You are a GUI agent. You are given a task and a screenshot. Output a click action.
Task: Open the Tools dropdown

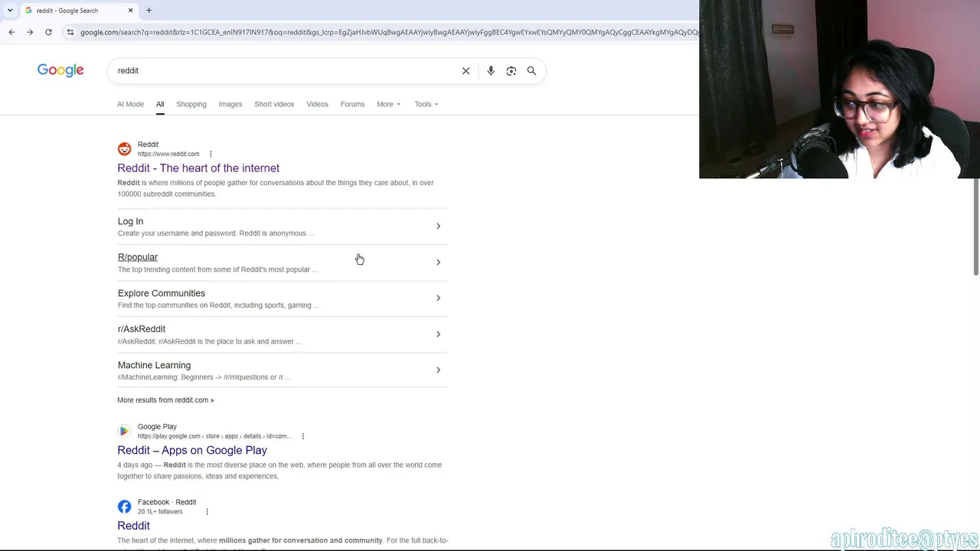click(426, 104)
